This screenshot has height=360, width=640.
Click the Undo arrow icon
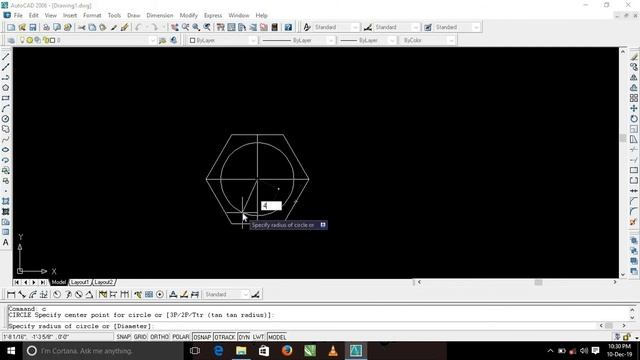tap(139, 27)
